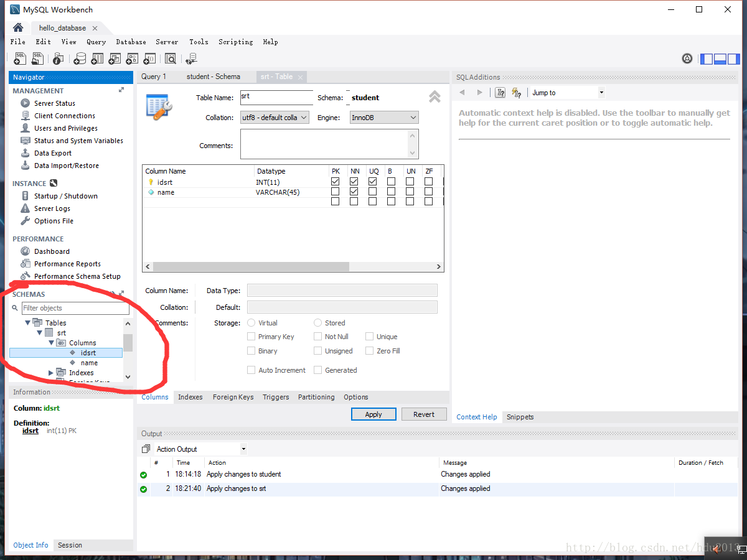Viewport: 747px width, 560px height.
Task: Collapse the srt table node
Action: 40,333
